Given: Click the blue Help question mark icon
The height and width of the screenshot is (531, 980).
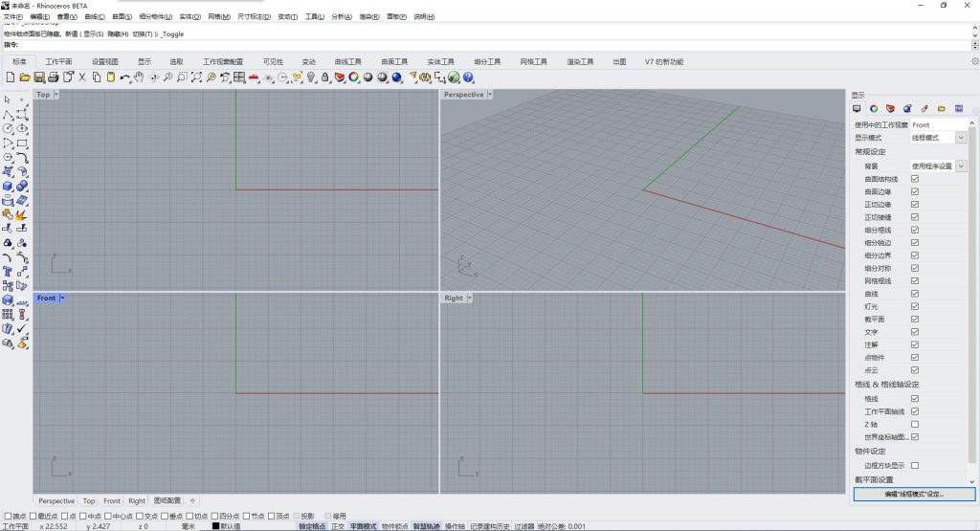Looking at the screenshot, I should (x=468, y=77).
